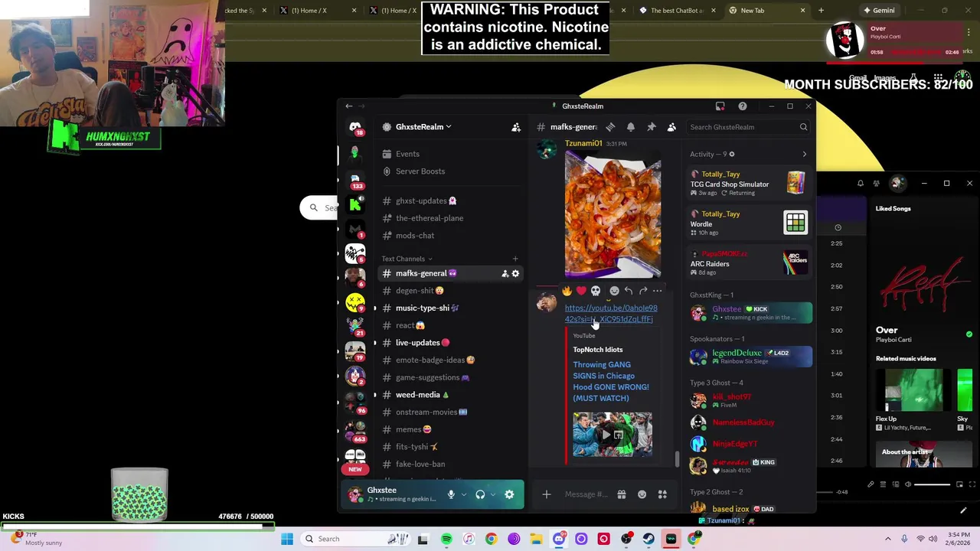Toggle Discord headphones deafen
The height and width of the screenshot is (551, 980).
pyautogui.click(x=480, y=494)
